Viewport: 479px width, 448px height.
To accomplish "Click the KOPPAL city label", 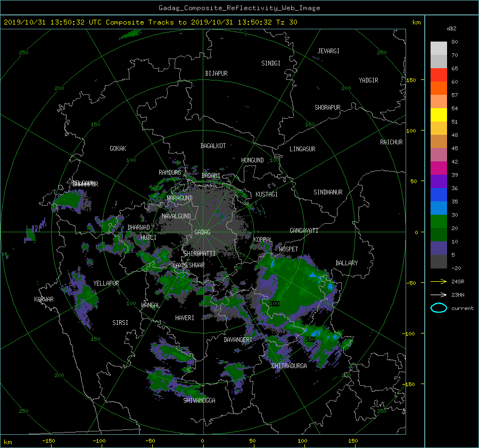I will [x=263, y=240].
